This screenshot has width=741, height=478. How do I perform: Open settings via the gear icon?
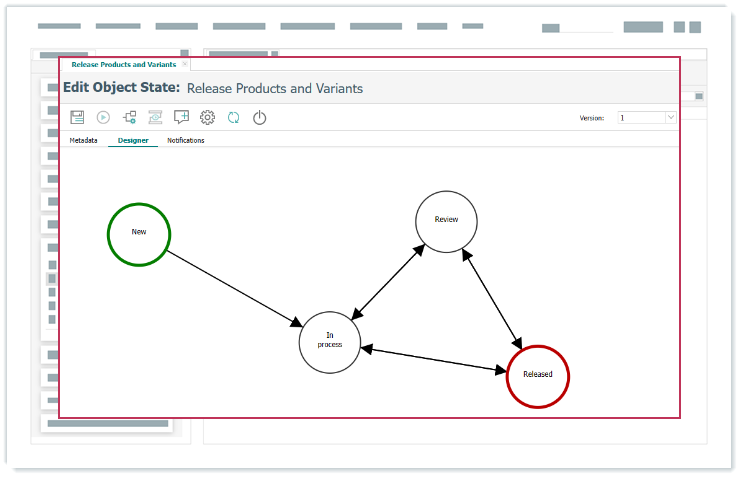pos(207,117)
